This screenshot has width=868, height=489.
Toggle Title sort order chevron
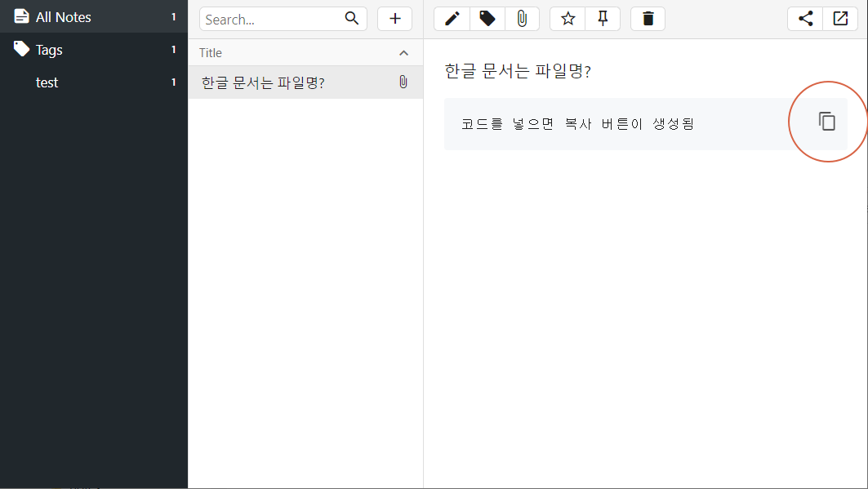(x=403, y=53)
